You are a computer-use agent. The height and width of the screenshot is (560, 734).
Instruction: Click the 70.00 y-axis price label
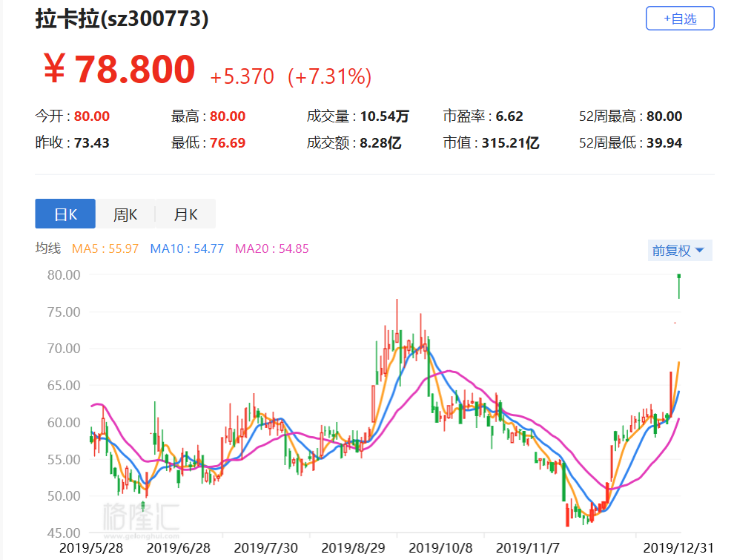point(64,349)
